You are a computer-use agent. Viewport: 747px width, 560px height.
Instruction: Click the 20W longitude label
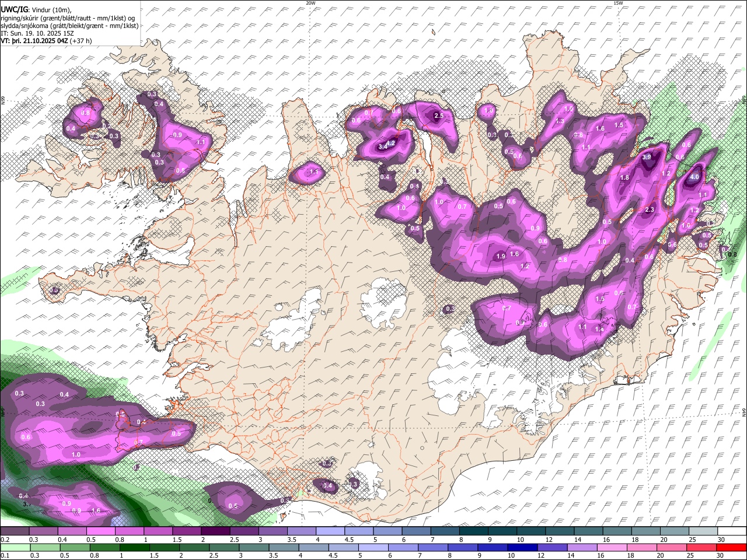click(x=310, y=3)
